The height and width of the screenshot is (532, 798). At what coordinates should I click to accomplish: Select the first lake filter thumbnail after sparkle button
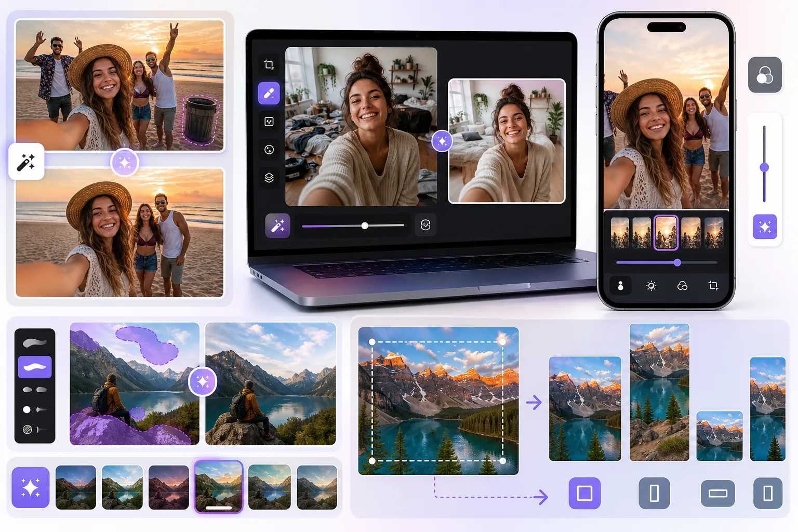tap(76, 487)
